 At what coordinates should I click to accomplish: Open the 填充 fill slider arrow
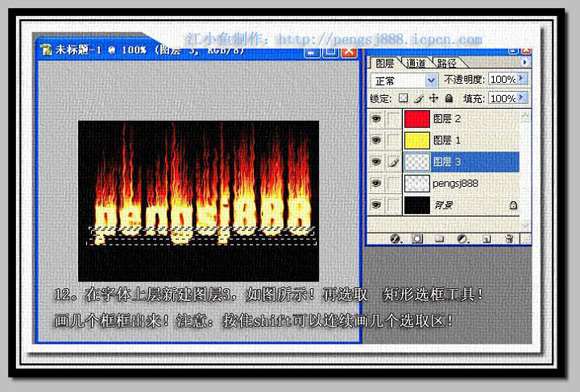coord(522,98)
